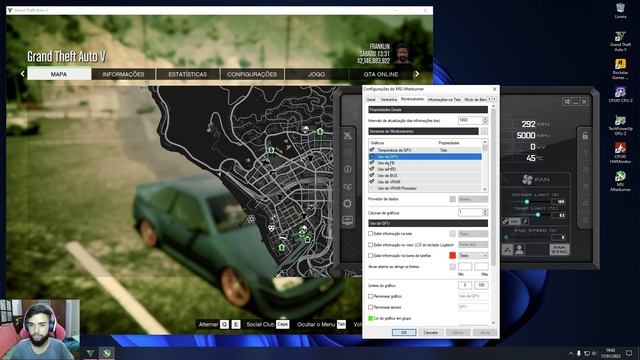Click the profile lock icon in Afterburner

[585, 136]
